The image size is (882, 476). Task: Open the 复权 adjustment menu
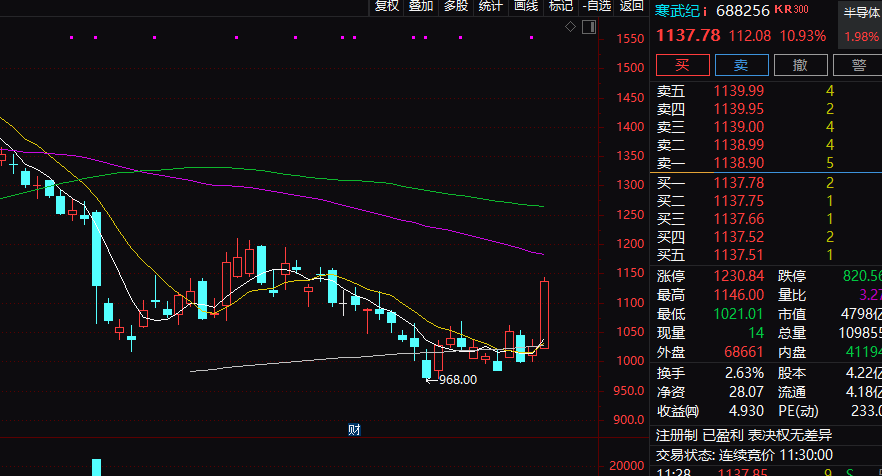[x=387, y=6]
